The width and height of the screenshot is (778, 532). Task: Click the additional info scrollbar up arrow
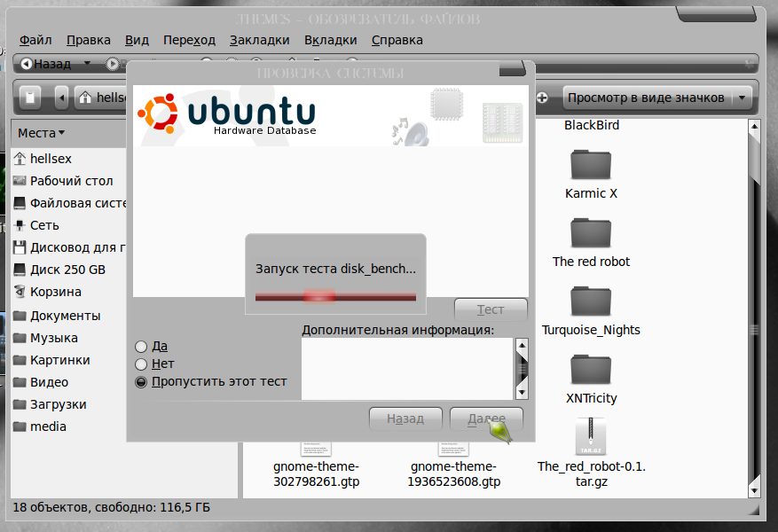pos(522,345)
